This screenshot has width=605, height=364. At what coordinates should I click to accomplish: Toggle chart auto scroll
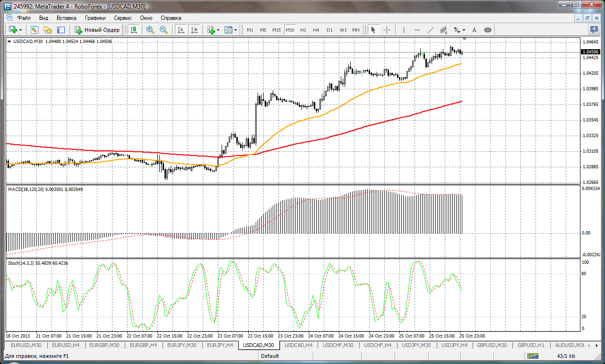click(181, 30)
